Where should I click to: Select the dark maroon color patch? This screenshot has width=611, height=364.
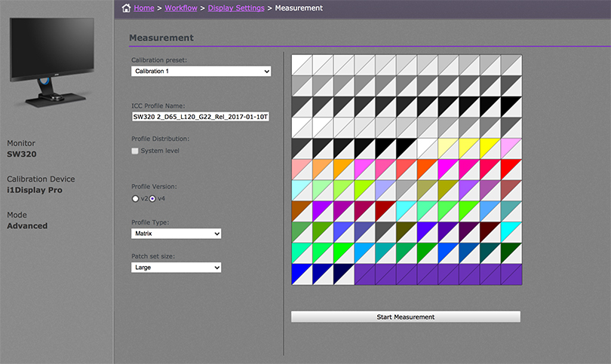point(490,231)
